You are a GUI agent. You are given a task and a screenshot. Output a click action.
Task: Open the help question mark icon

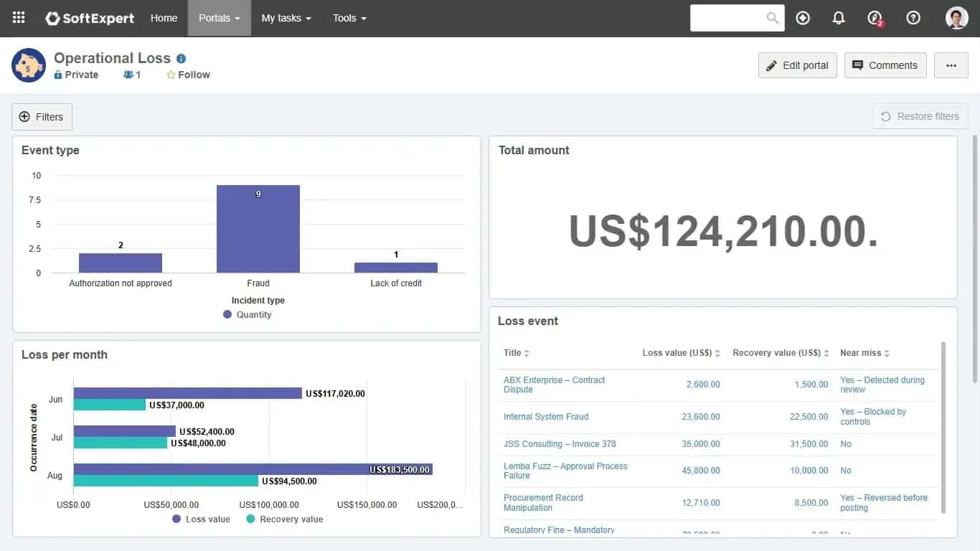click(913, 18)
